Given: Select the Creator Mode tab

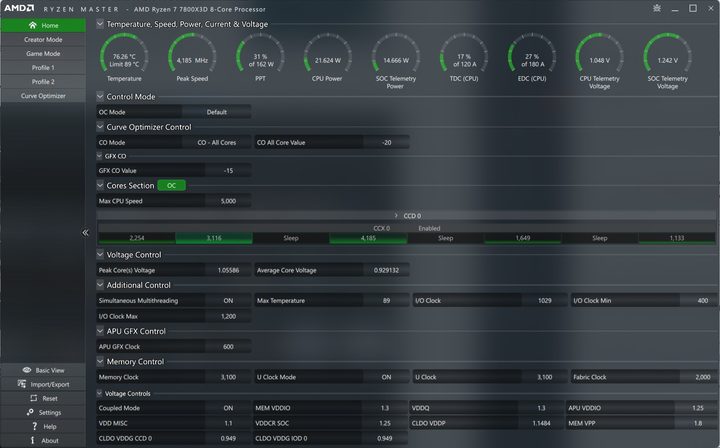Looking at the screenshot, I should (43, 39).
